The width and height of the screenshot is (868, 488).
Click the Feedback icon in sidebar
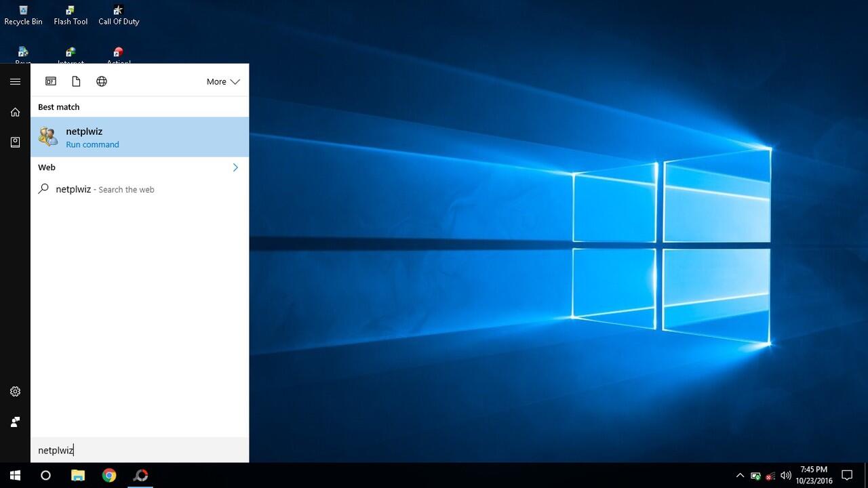(x=15, y=422)
